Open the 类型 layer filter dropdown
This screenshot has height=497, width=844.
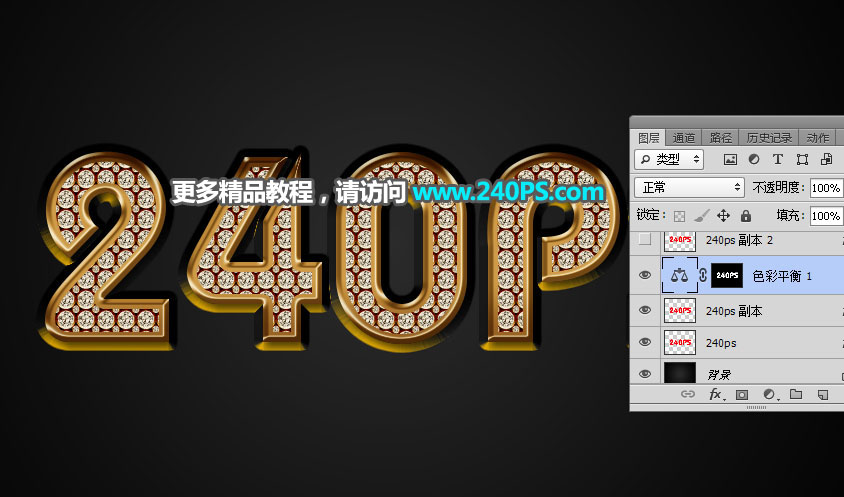[x=669, y=159]
